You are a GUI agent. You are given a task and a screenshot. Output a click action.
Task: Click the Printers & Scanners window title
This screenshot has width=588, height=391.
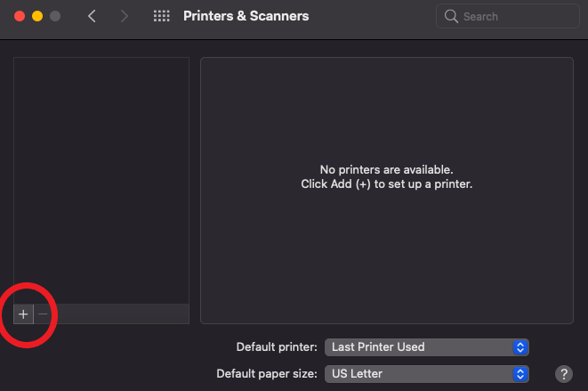[246, 16]
